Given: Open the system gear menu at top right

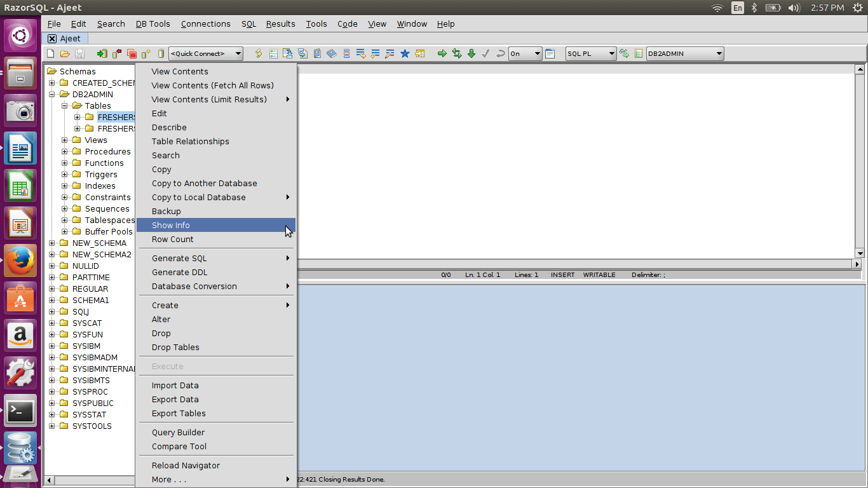Looking at the screenshot, I should tap(857, 8).
